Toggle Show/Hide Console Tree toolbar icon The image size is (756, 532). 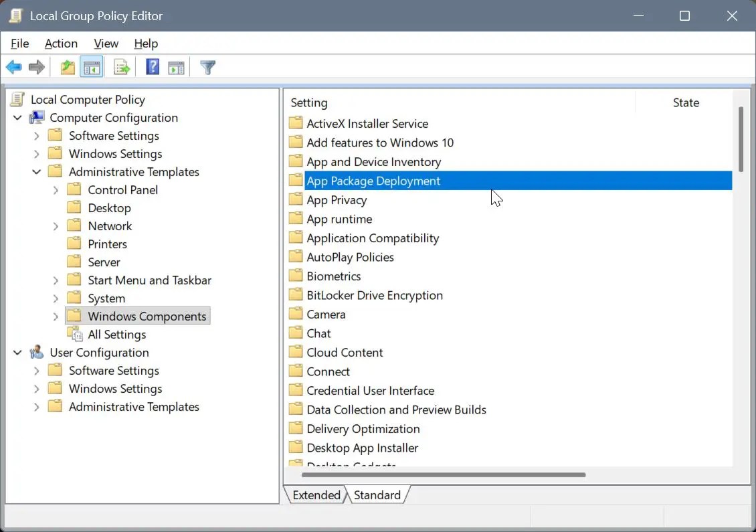[x=92, y=67]
